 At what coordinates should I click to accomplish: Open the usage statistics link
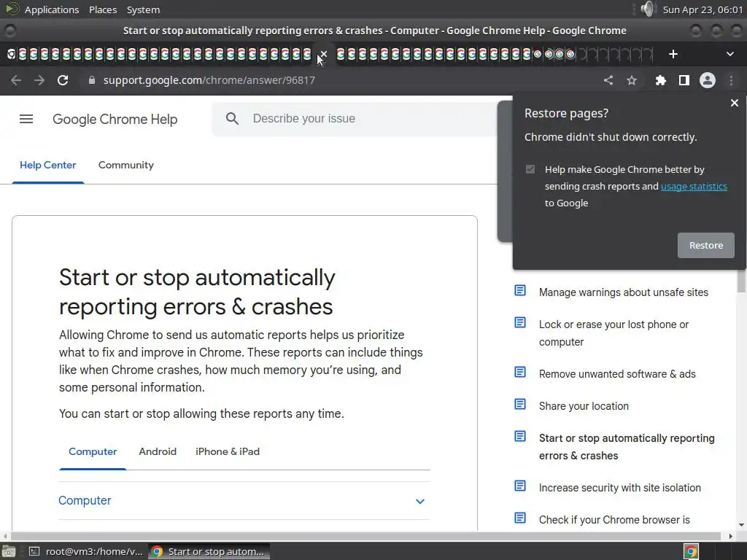(694, 186)
